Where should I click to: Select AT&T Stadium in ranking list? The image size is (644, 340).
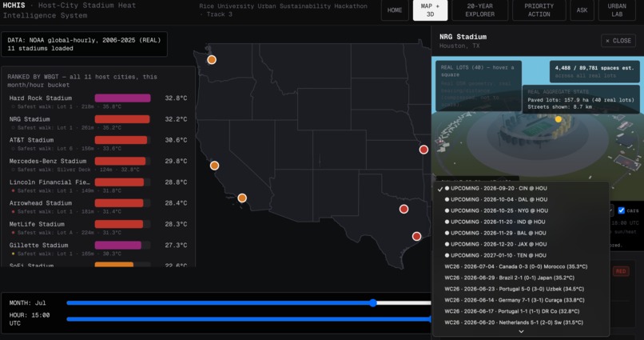click(x=98, y=144)
